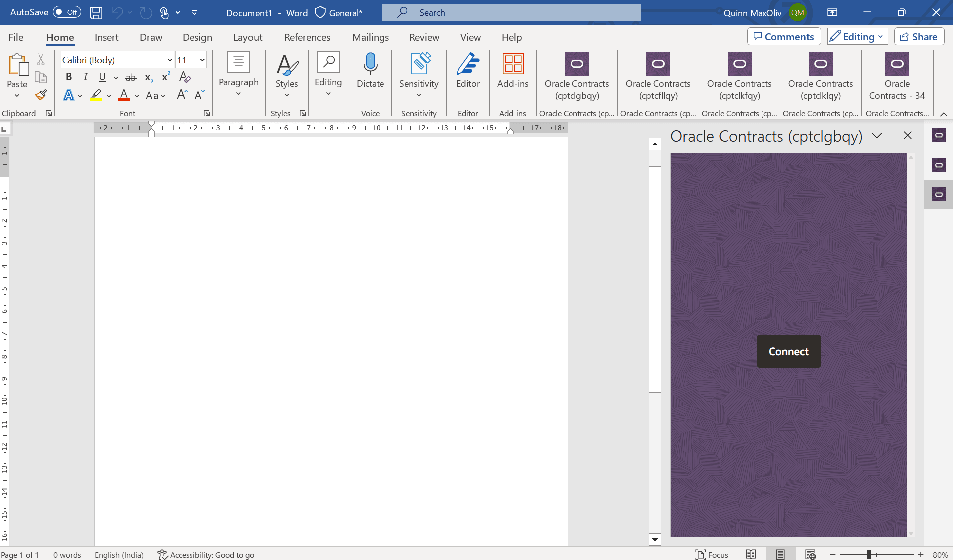Start Dictate microphone

pyautogui.click(x=371, y=71)
